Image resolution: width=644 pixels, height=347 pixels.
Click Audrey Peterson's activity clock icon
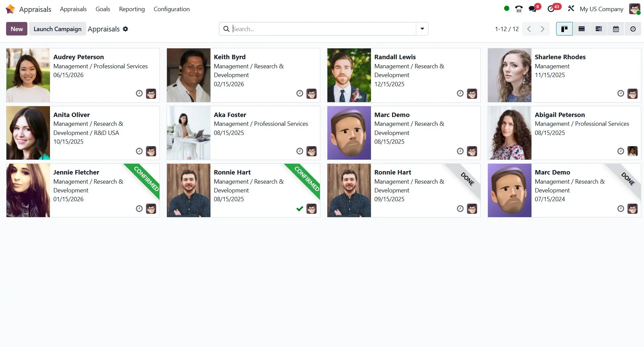pos(139,93)
